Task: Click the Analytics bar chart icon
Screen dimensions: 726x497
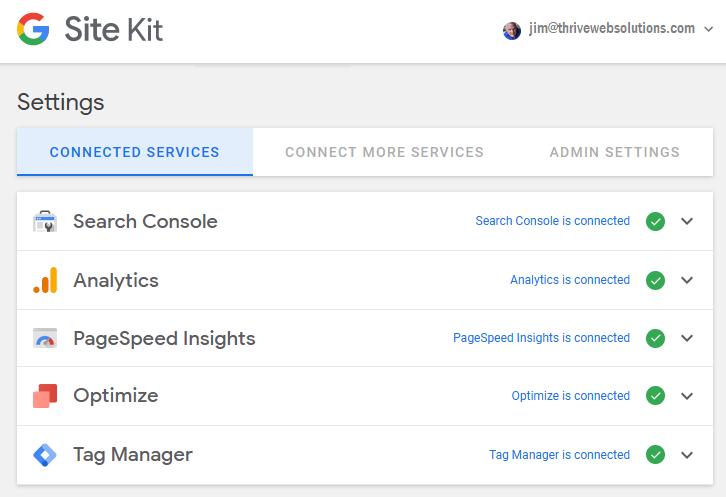Action: 45,280
